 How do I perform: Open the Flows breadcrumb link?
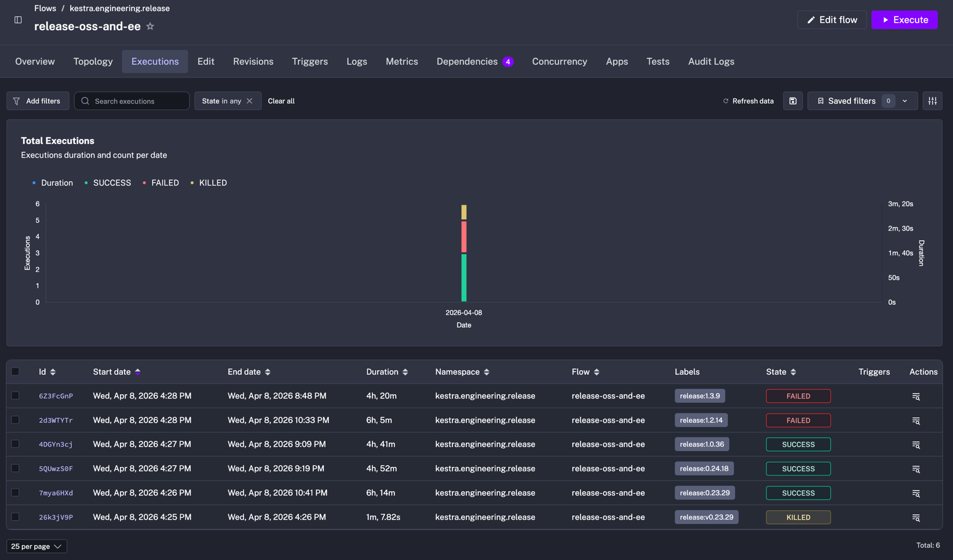(x=45, y=8)
